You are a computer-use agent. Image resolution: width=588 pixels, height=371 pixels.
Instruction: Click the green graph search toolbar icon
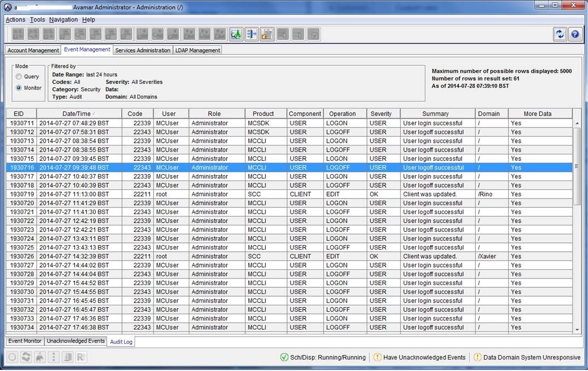[236, 34]
